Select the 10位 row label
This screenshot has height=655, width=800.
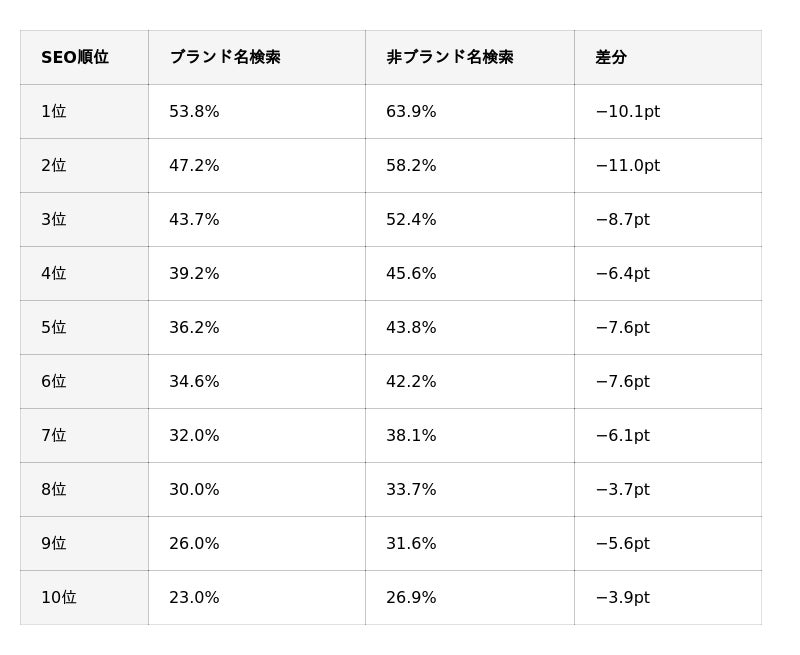(x=84, y=597)
